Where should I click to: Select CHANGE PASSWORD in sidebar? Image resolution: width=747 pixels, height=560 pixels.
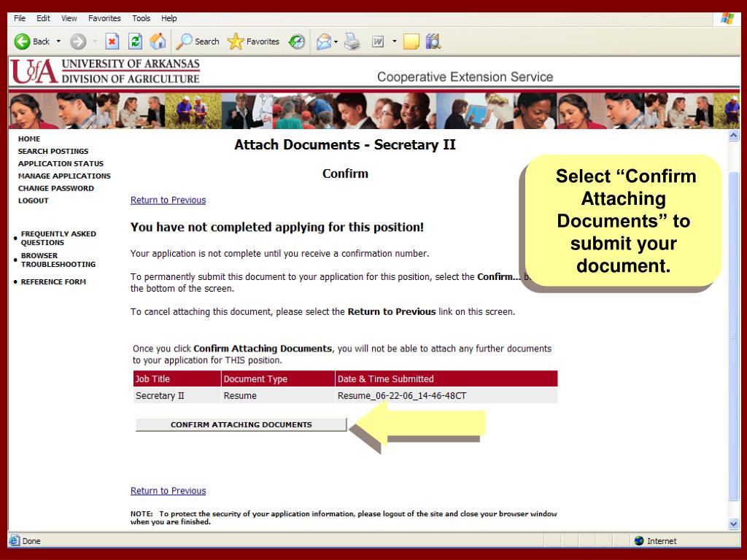55,188
